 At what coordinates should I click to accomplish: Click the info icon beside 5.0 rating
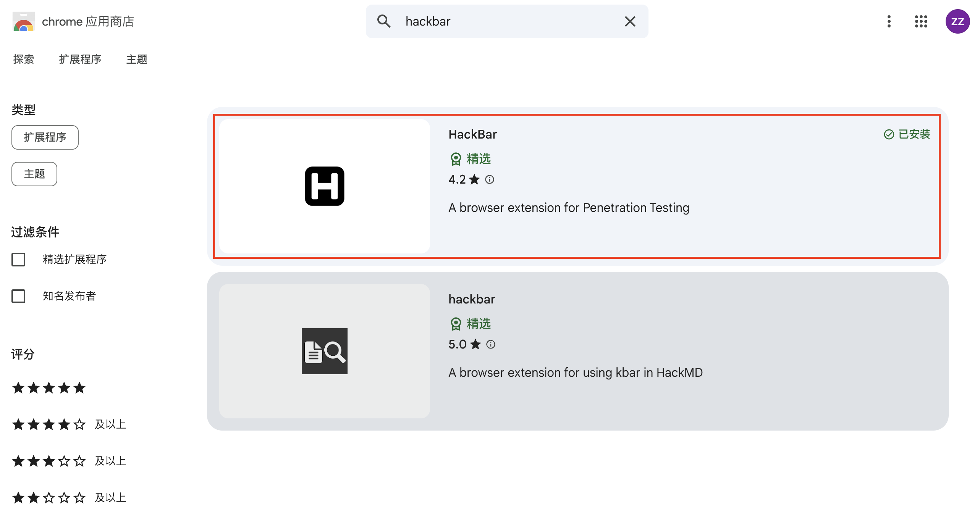point(491,344)
